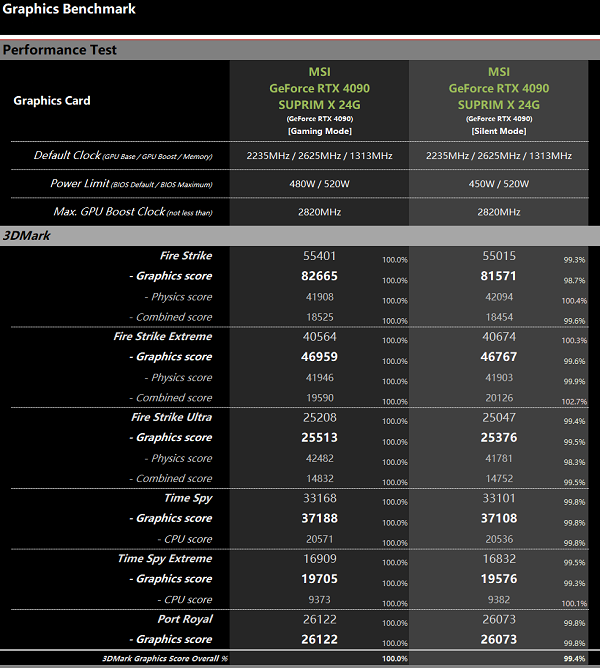The image size is (600, 668).
Task: Select the Silent Mode graphics score "81571"
Action: 499,276
